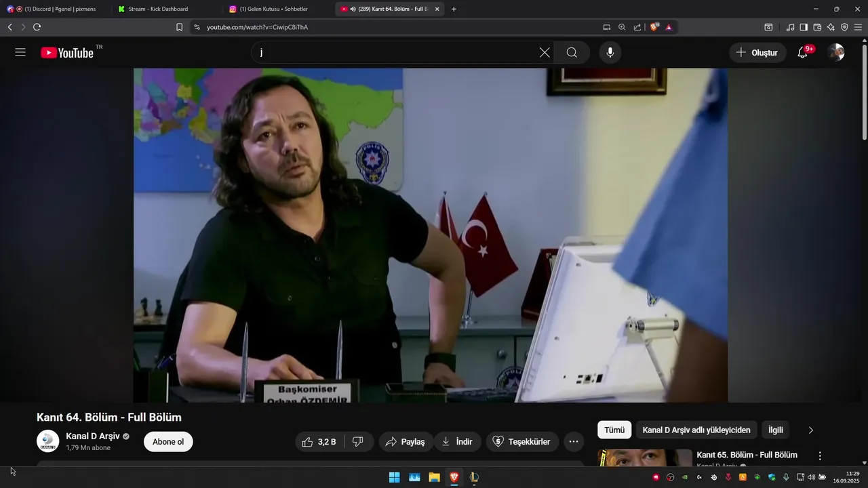Open more actions three-dot menu
The height and width of the screenshot is (488, 868).
pyautogui.click(x=574, y=442)
